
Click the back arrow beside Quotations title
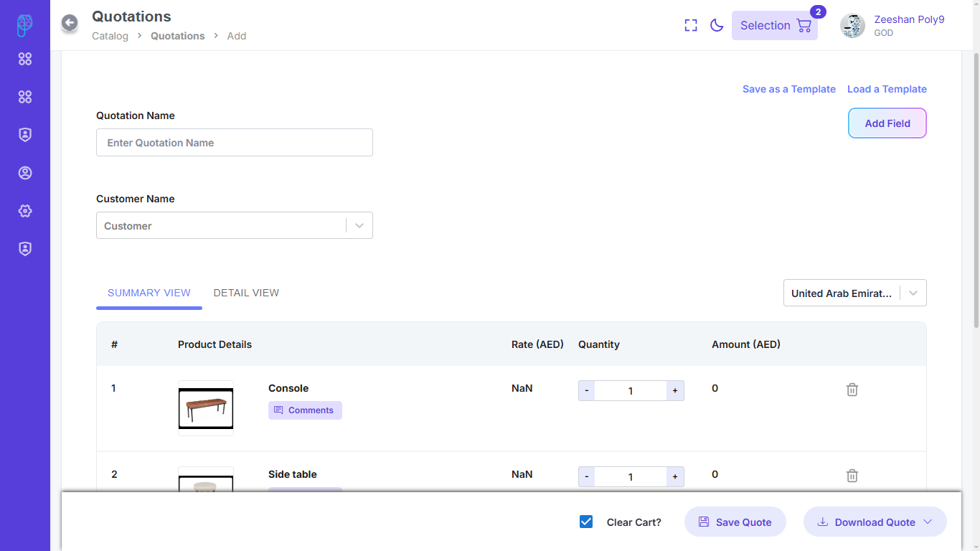tap(70, 24)
